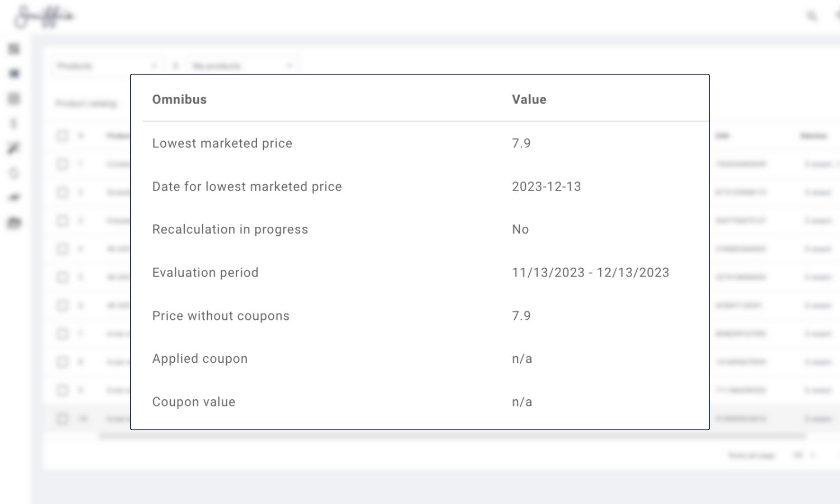Click the highlighted blue sidebar icon

pos(14,73)
